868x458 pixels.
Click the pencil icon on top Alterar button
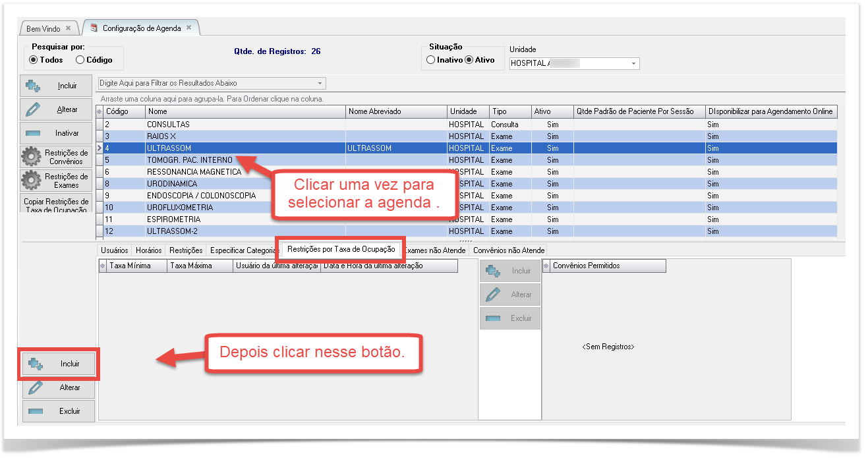34,109
